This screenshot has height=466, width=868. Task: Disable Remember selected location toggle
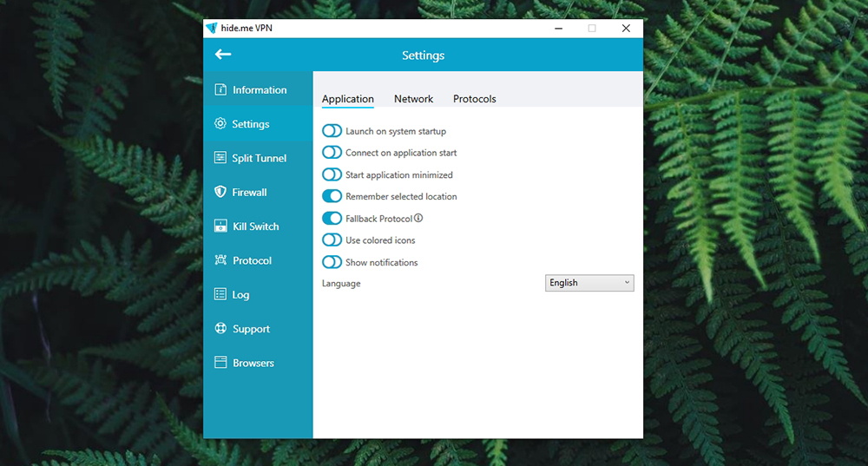point(332,196)
